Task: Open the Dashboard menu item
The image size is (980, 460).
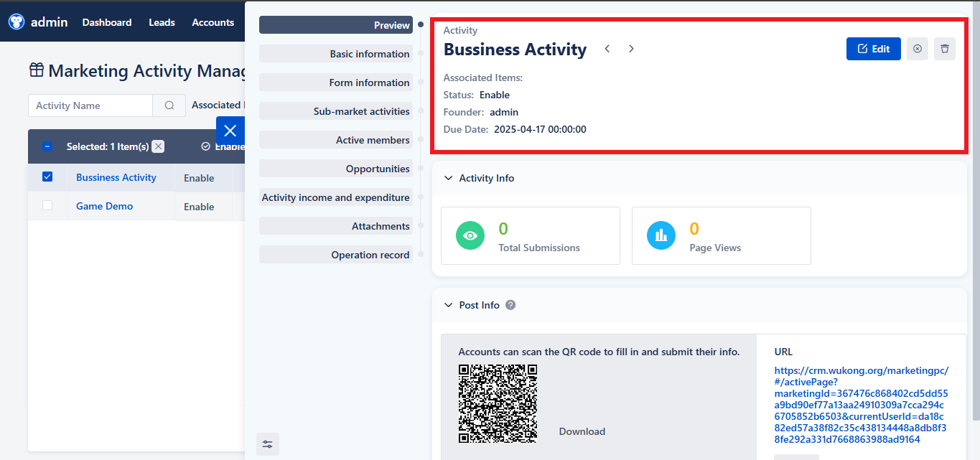Action: 106,22
